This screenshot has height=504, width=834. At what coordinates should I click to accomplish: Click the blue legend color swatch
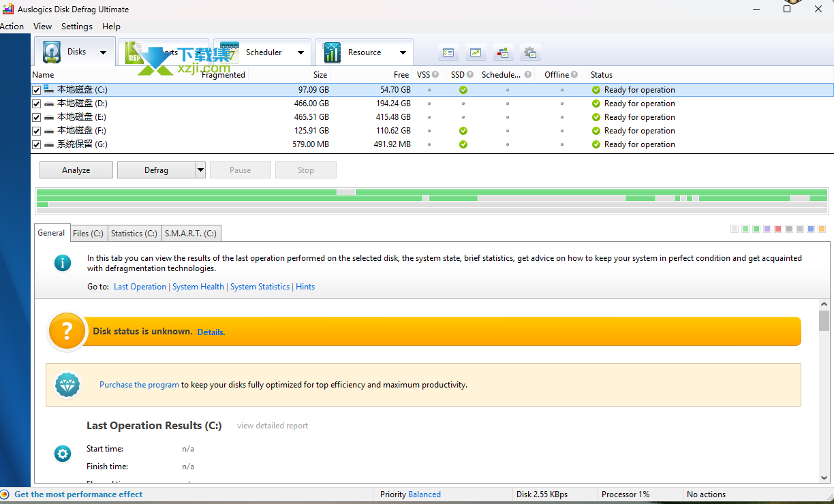(x=811, y=229)
